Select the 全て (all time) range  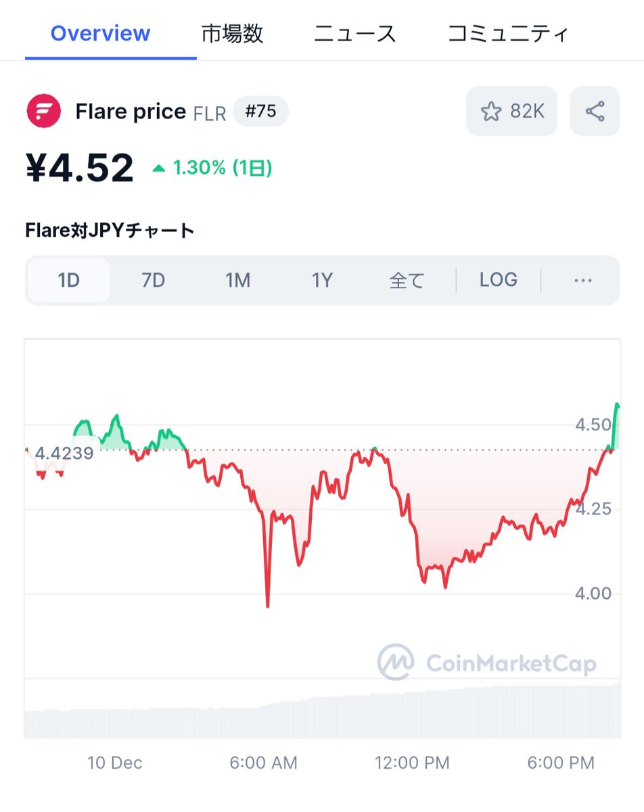[407, 280]
